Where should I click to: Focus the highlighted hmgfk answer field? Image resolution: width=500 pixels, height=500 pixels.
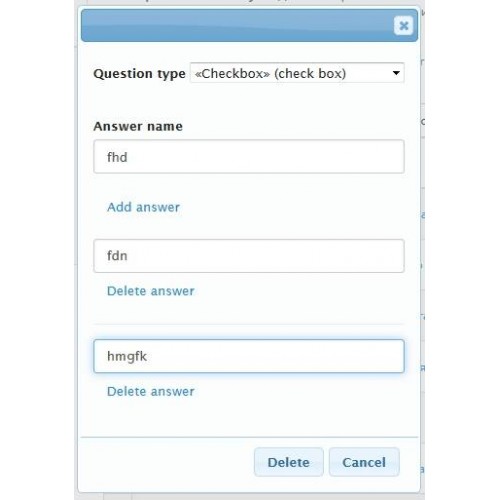(249, 356)
